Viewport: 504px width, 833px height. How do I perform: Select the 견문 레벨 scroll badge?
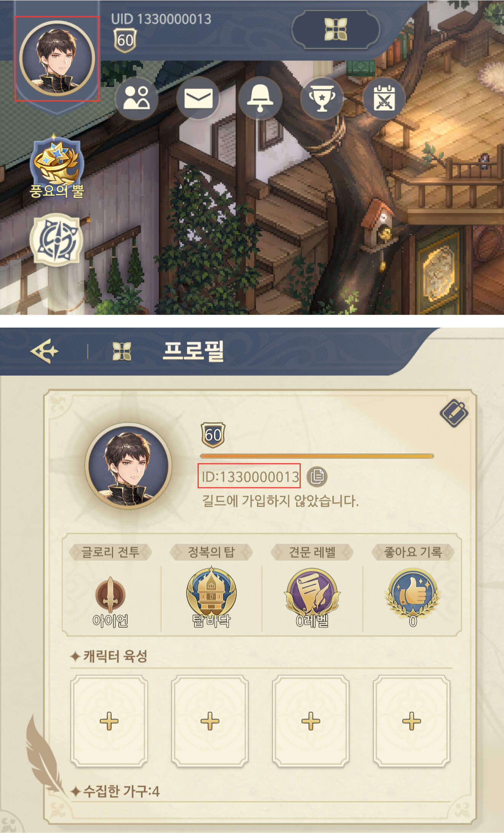coord(312,593)
